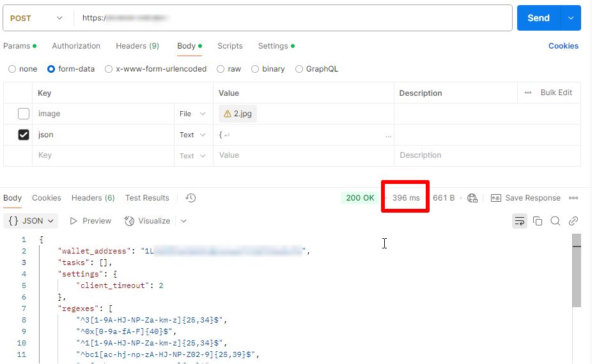
Task: Click Save Response
Action: pos(533,198)
